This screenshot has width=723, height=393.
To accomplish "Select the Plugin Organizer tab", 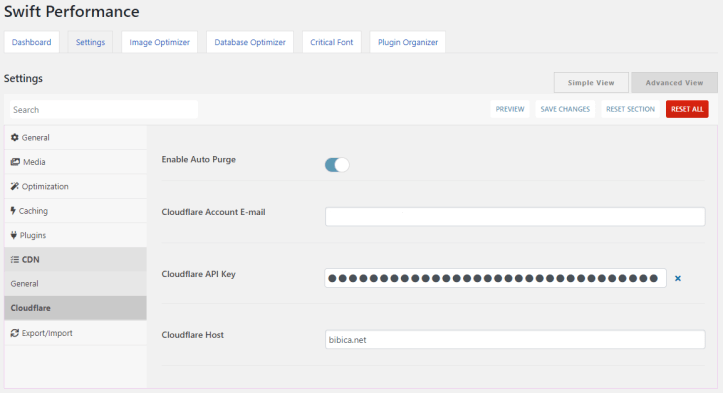I will point(408,42).
